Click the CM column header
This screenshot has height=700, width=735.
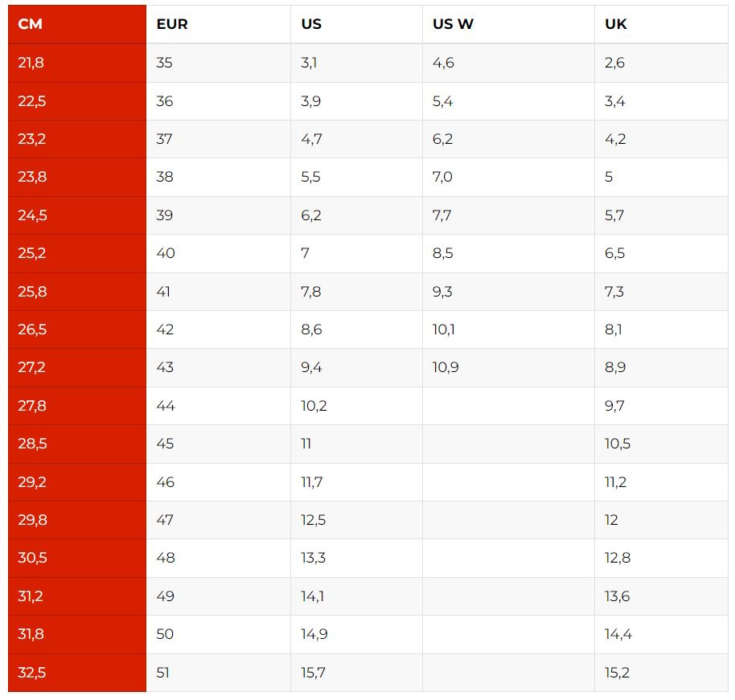(77, 24)
